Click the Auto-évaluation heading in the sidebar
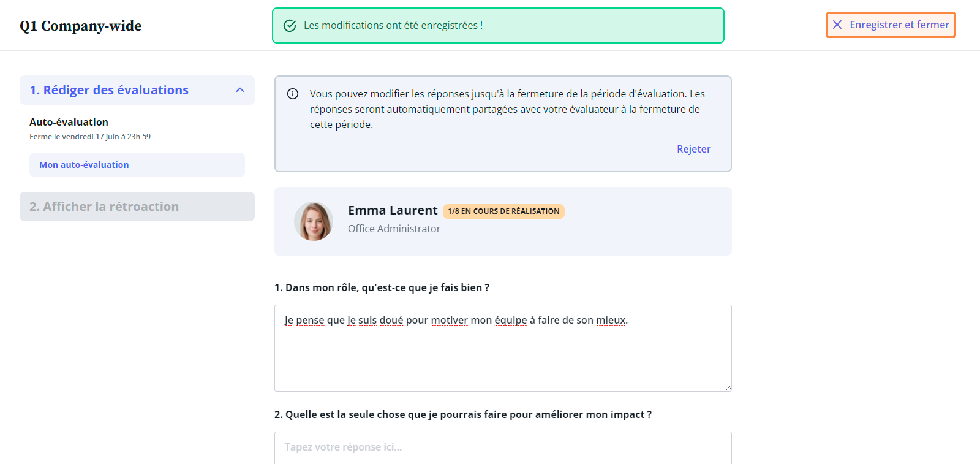This screenshot has height=464, width=980. coord(69,122)
